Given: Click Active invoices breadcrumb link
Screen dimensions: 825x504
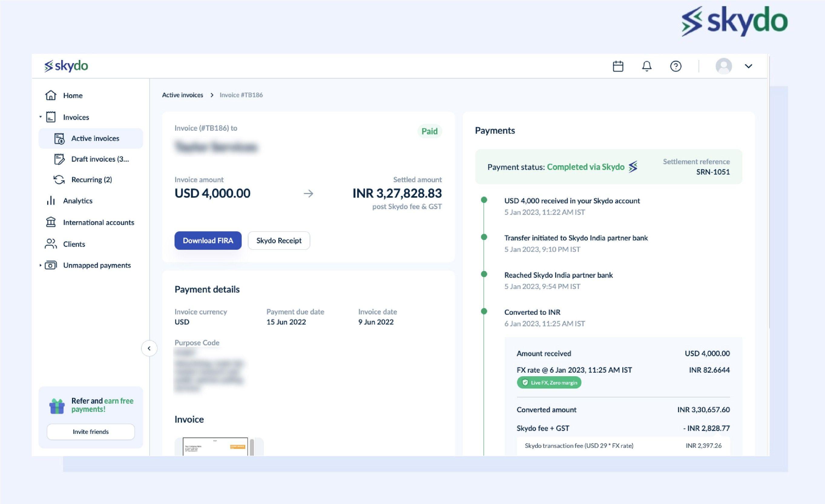Looking at the screenshot, I should [x=182, y=95].
